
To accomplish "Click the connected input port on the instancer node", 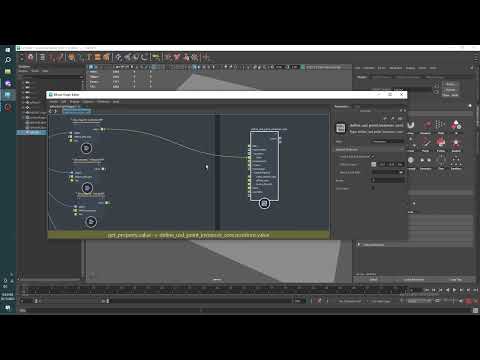I will (x=249, y=157).
